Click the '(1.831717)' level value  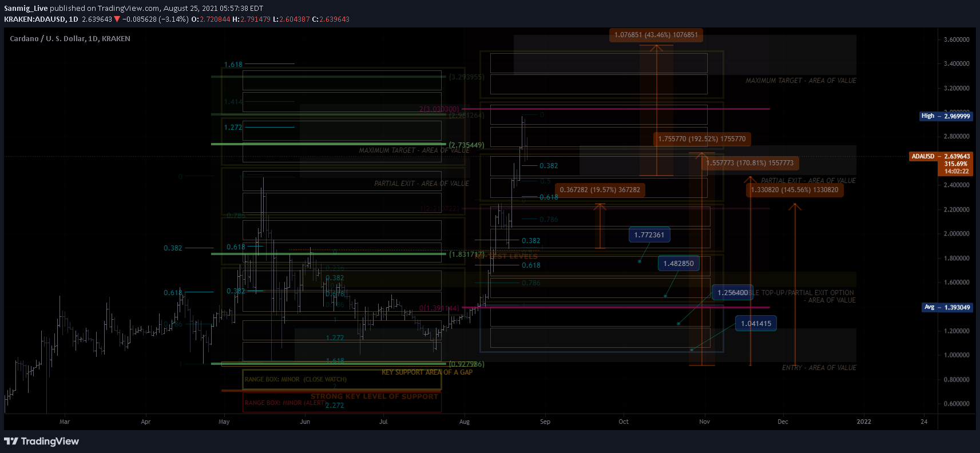(467, 254)
